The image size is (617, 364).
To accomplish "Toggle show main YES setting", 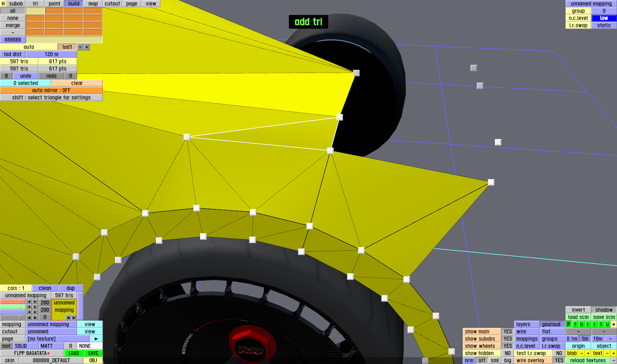I will pos(508,331).
